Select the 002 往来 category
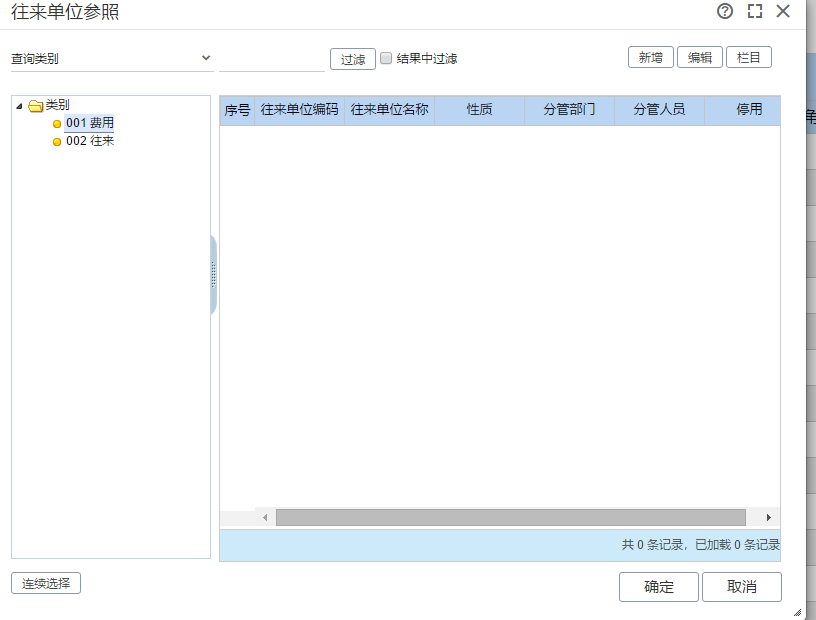 pos(90,141)
